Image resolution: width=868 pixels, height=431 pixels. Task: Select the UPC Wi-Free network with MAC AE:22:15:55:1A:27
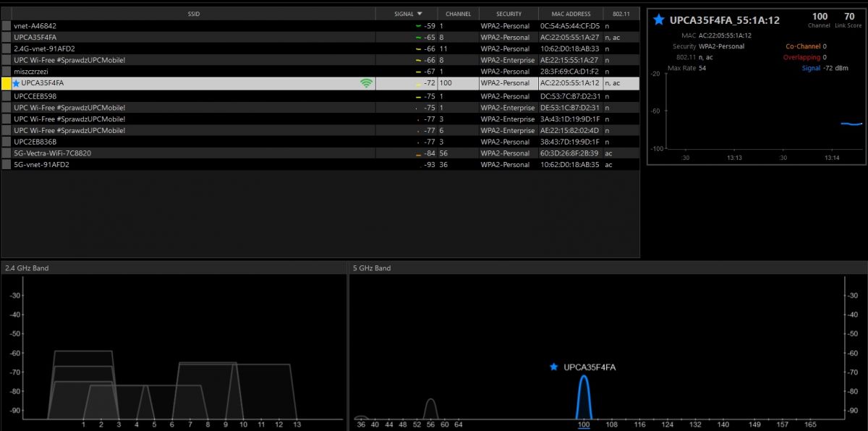click(69, 60)
